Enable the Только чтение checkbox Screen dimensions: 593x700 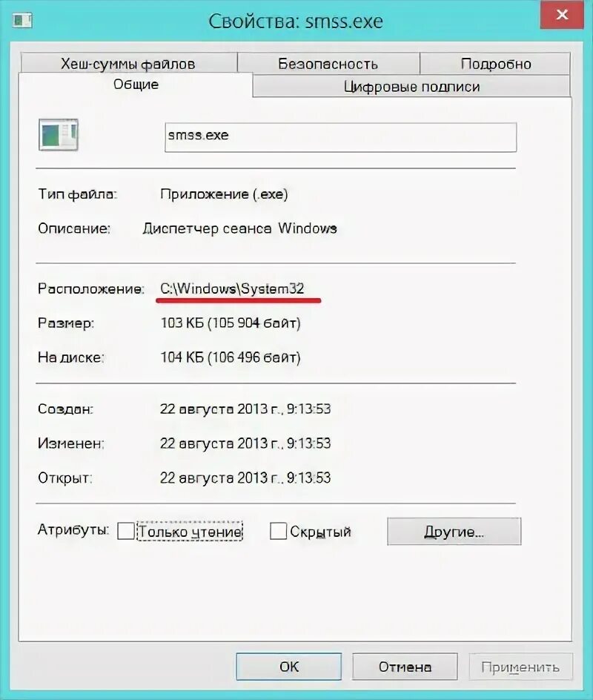(126, 532)
